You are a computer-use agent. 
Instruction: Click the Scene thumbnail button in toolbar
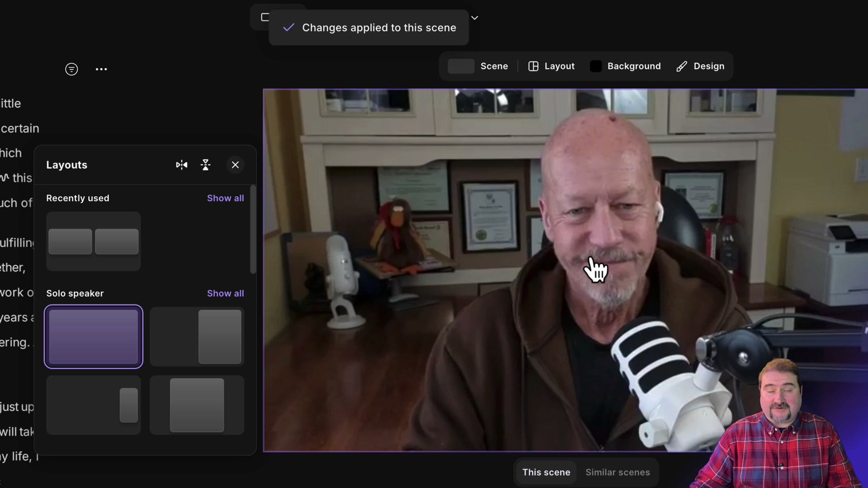coord(461,66)
